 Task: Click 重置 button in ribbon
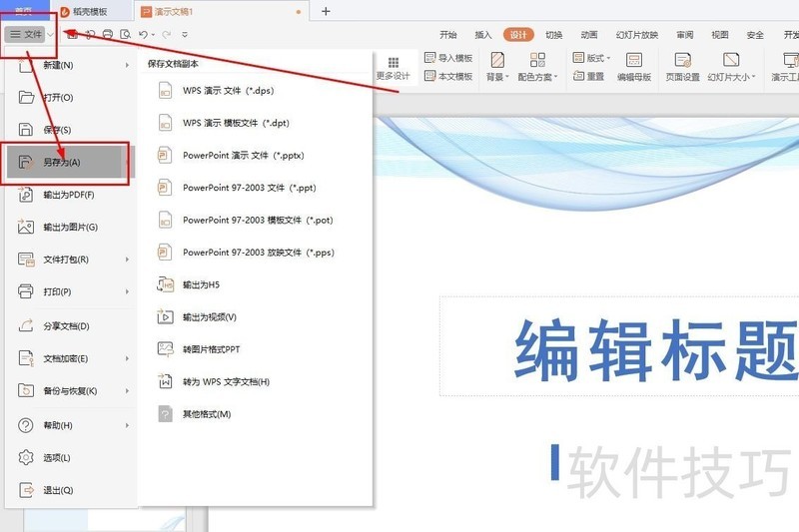589,77
